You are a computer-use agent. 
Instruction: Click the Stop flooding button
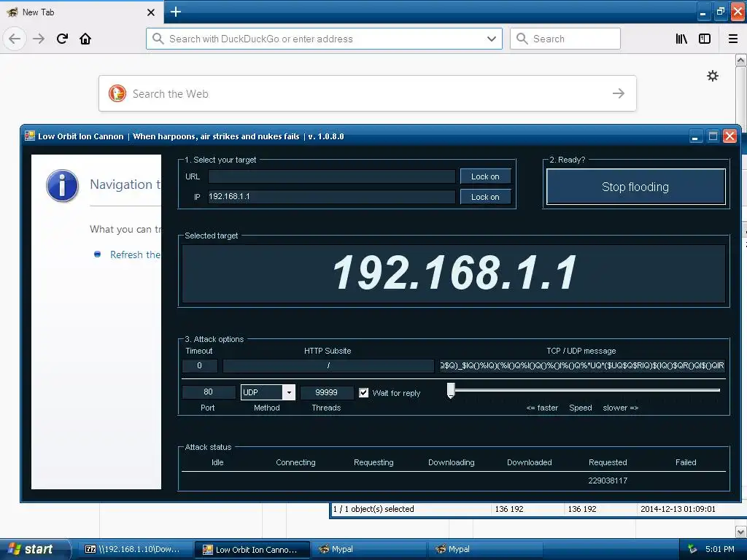point(635,187)
